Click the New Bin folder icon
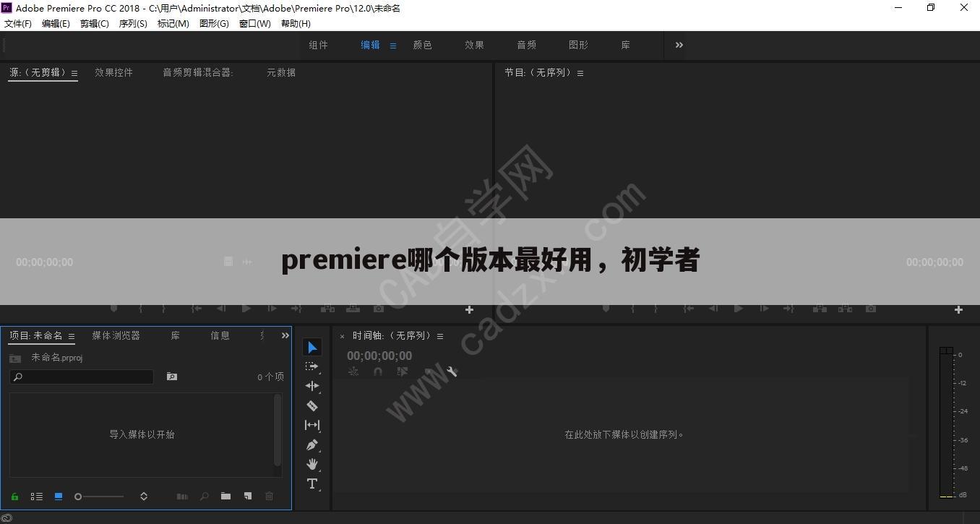This screenshot has height=524, width=980. (226, 496)
